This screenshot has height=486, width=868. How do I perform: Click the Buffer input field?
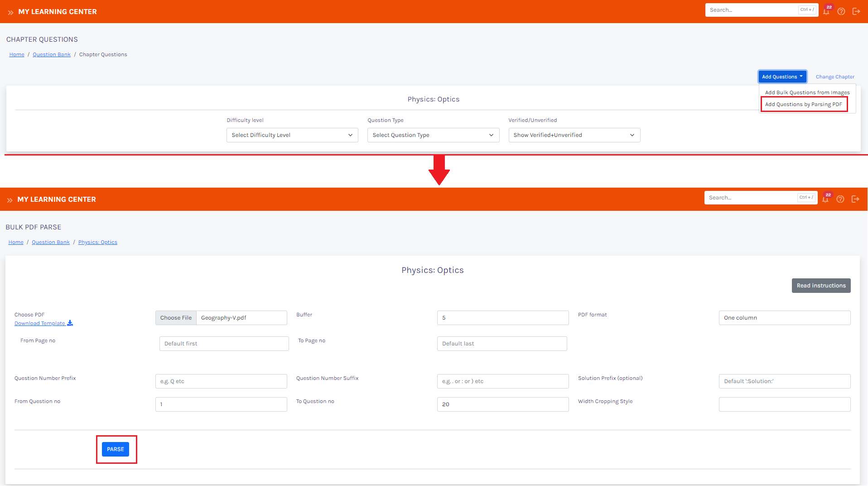click(502, 318)
